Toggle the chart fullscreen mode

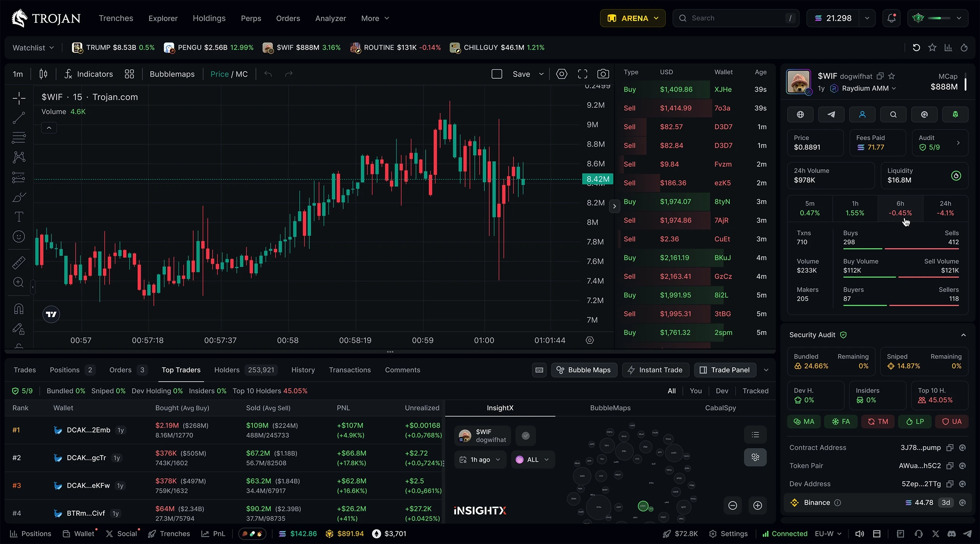point(582,74)
